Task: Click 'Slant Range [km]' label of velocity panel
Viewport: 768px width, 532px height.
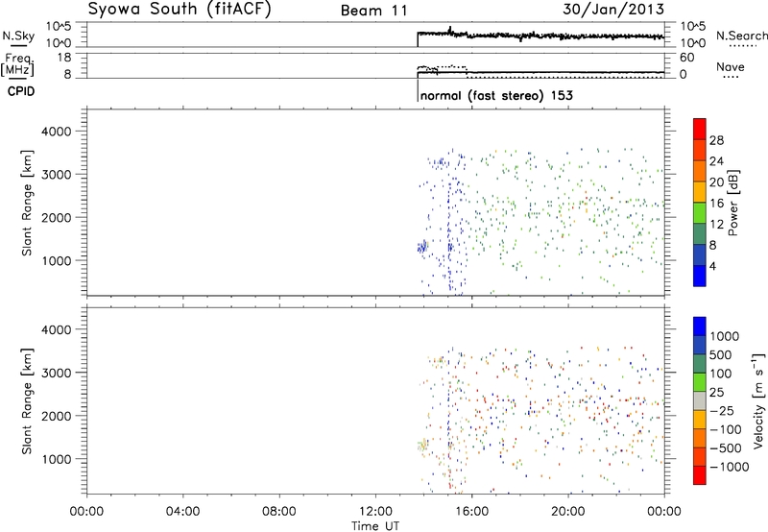Action: click(27, 400)
